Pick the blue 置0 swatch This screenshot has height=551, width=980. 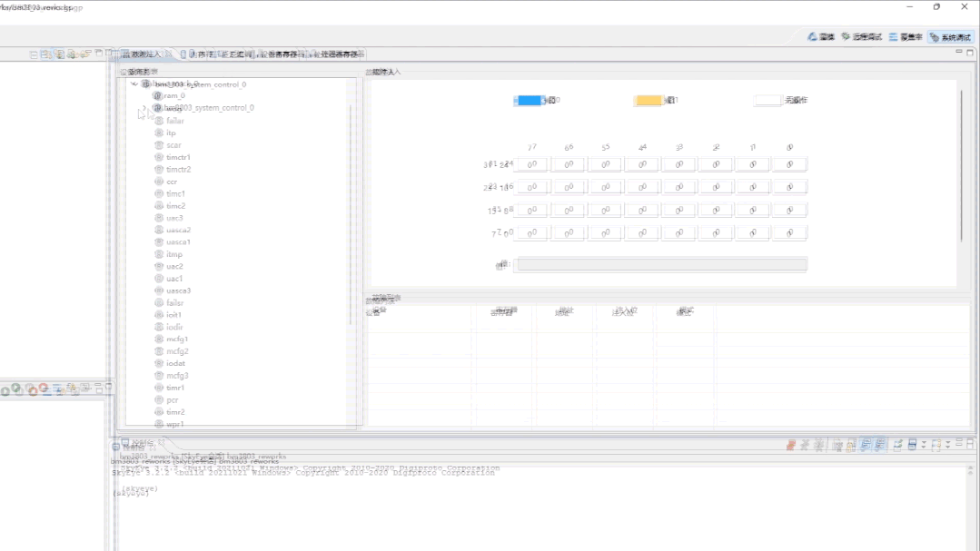pyautogui.click(x=529, y=100)
